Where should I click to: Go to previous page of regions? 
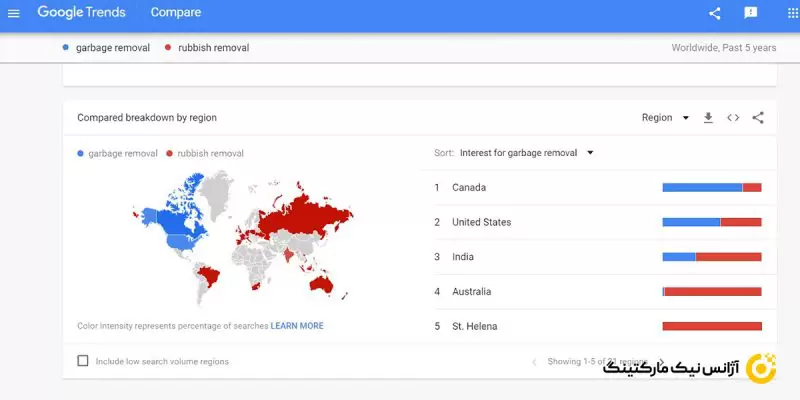click(x=534, y=362)
